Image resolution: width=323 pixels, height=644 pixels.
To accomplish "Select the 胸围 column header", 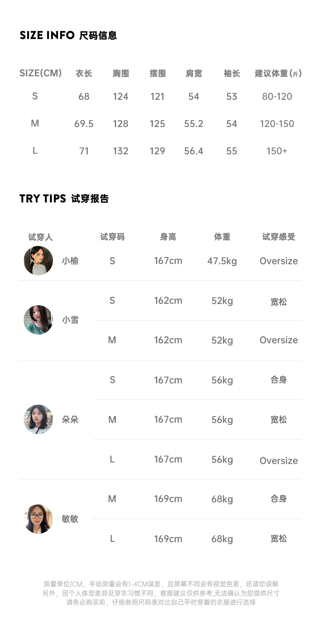I will [121, 73].
